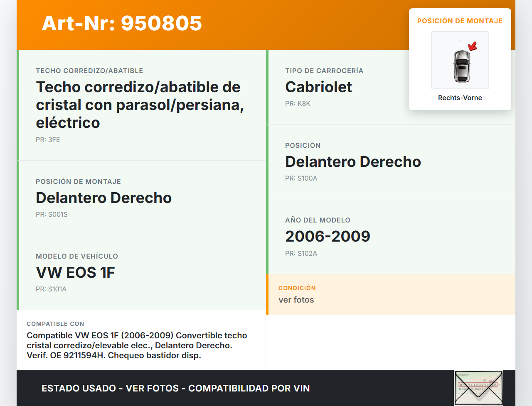Click the Art-Nr: 950805 heading
532x406 pixels.
point(122,23)
